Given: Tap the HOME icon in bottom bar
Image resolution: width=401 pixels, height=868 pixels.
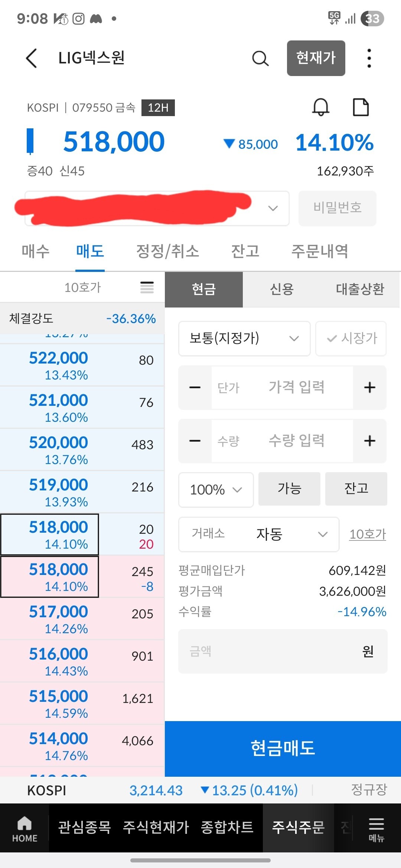Looking at the screenshot, I should click(25, 829).
